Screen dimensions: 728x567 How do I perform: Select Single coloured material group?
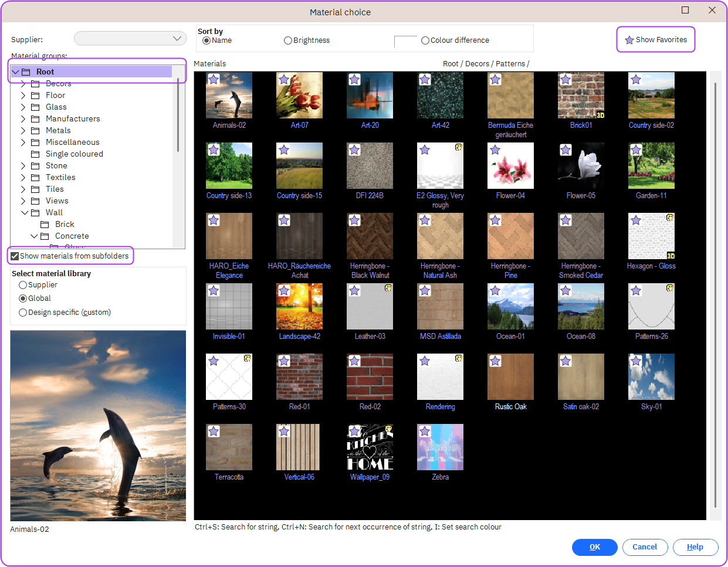[x=74, y=154]
